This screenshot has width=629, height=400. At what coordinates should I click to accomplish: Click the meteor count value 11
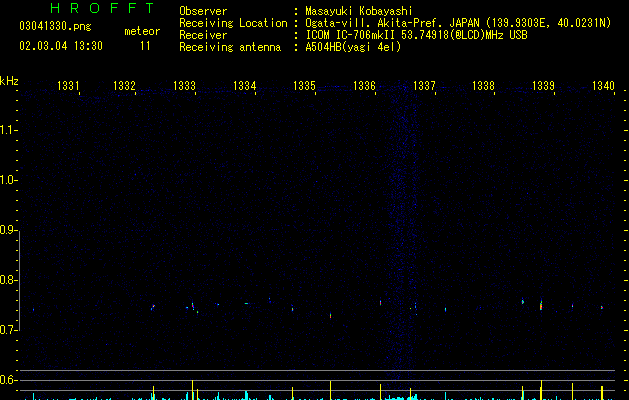pyautogui.click(x=145, y=46)
